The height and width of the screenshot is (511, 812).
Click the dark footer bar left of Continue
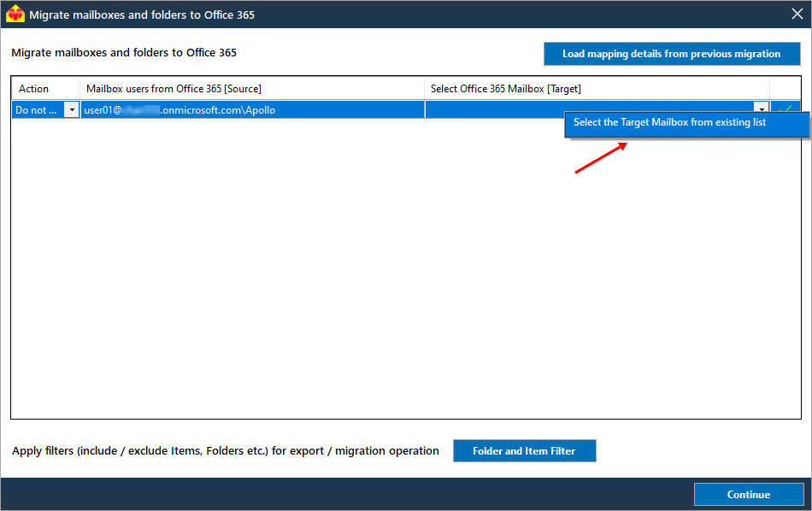pyautogui.click(x=342, y=494)
